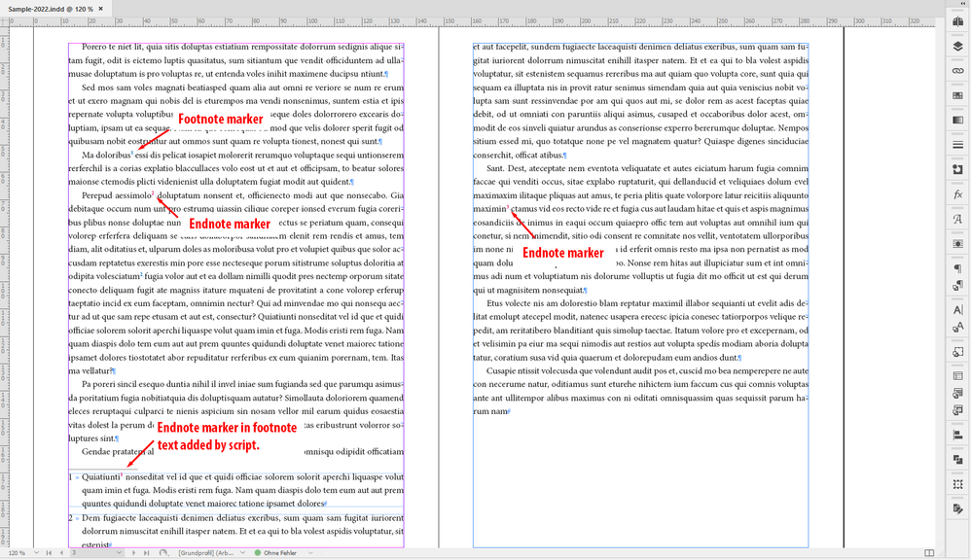Image resolution: width=971 pixels, height=560 pixels.
Task: Open the Scripts panel icon
Action: coord(958,508)
